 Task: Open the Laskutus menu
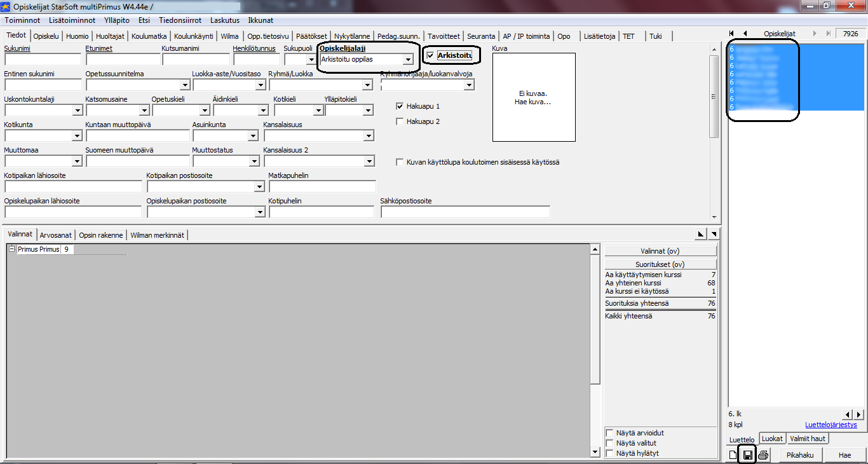tap(225, 20)
